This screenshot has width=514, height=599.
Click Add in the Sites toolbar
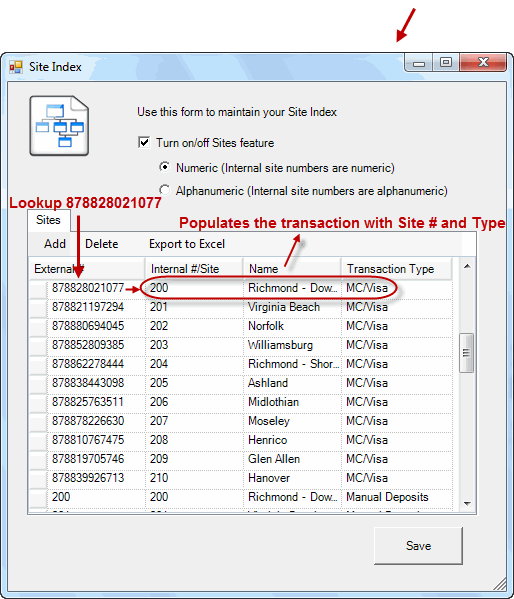55,244
